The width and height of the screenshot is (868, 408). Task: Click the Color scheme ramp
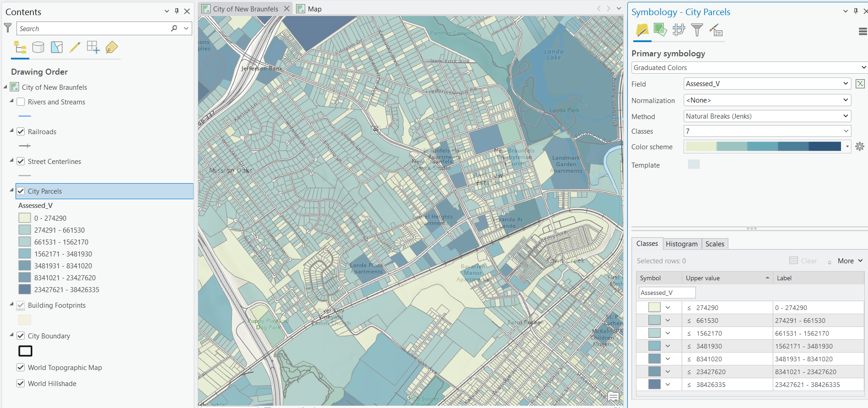click(763, 147)
